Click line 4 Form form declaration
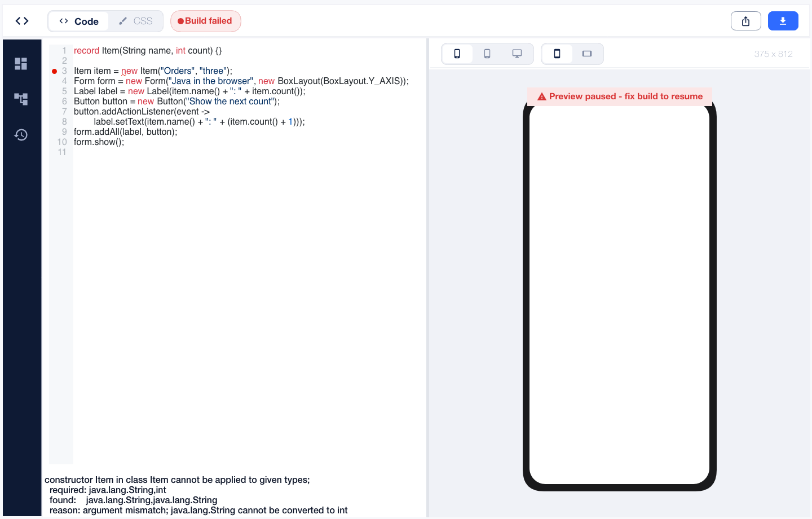This screenshot has height=519, width=812. click(x=241, y=81)
